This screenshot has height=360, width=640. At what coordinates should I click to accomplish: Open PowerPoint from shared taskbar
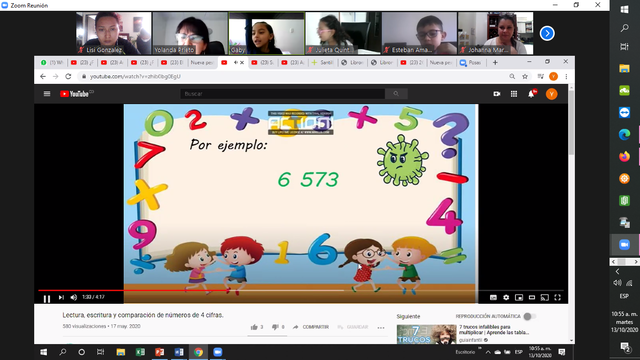(160, 352)
